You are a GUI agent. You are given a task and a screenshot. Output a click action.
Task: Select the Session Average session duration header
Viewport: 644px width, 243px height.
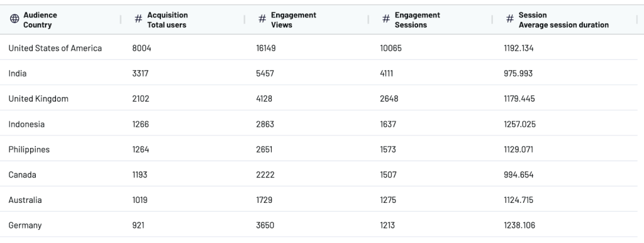pyautogui.click(x=565, y=19)
